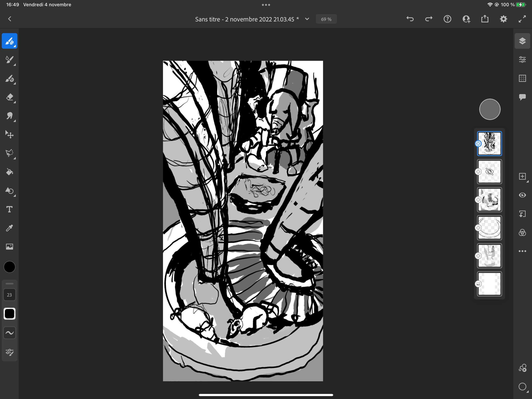532x399 pixels.
Task: Select the Eraser tool
Action: coord(9,97)
